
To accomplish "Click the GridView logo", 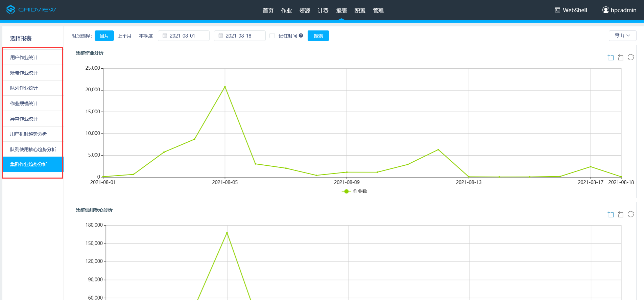I will [31, 9].
